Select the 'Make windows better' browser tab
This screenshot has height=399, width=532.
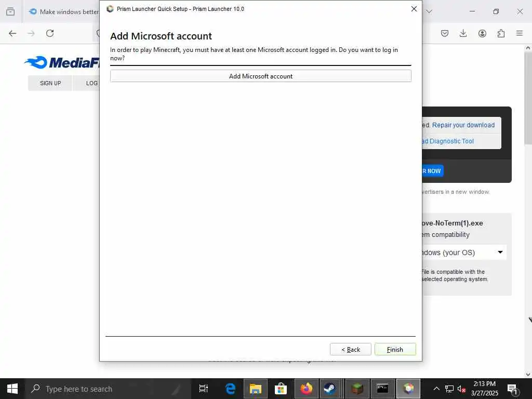click(64, 11)
